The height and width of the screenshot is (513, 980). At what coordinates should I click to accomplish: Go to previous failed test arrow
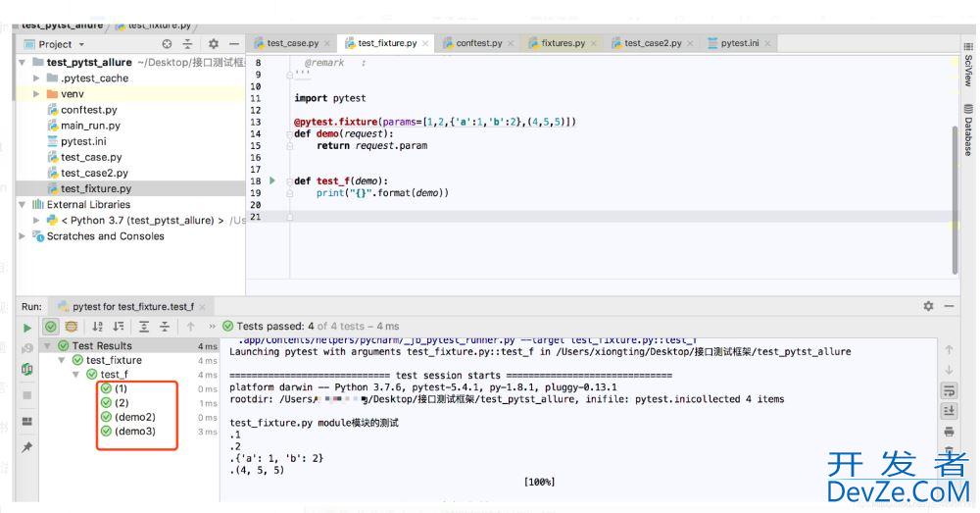pyautogui.click(x=191, y=326)
